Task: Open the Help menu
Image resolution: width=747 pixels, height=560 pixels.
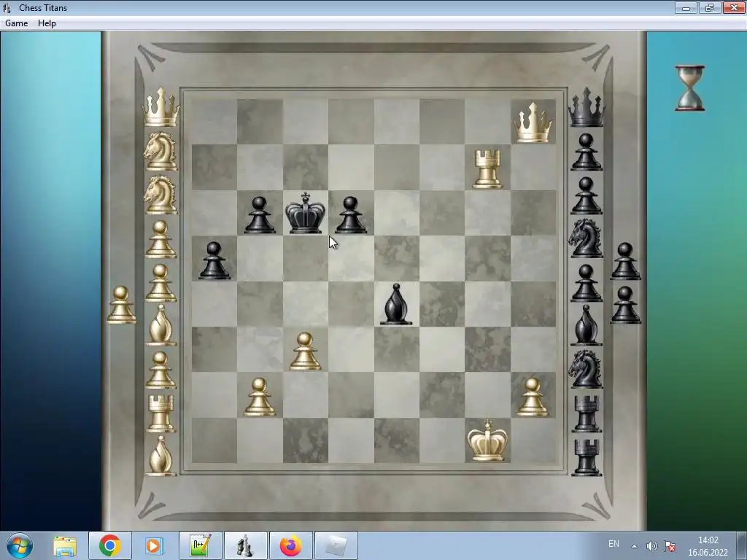Action: tap(47, 23)
